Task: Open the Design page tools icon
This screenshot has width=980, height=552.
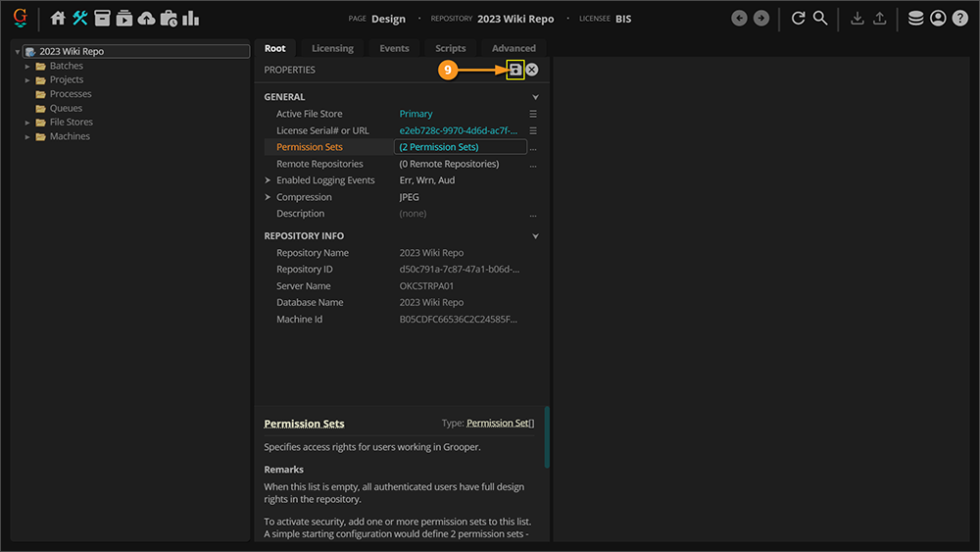Action: coord(80,19)
